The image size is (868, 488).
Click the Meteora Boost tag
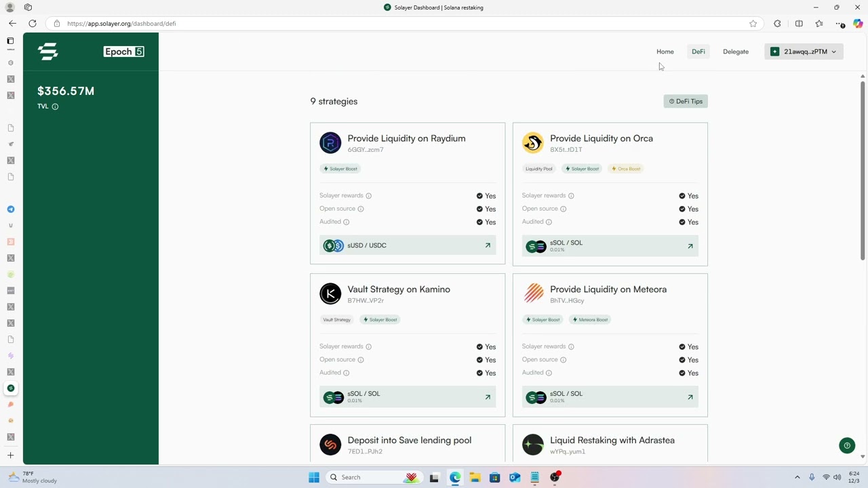591,320
